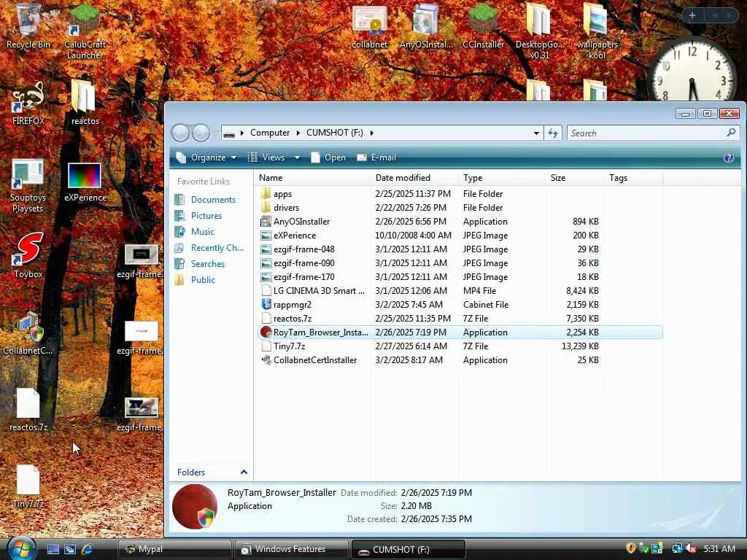Click the Views toolbar button

click(x=267, y=157)
